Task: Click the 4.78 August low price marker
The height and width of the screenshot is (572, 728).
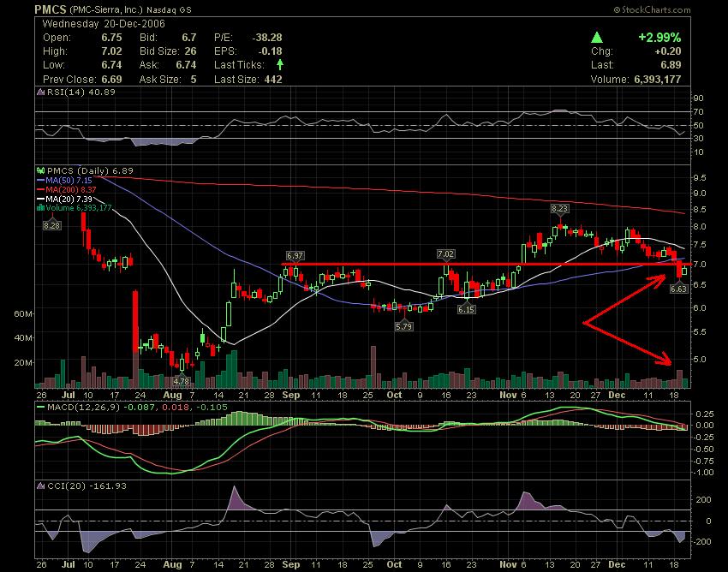Action: [x=181, y=381]
